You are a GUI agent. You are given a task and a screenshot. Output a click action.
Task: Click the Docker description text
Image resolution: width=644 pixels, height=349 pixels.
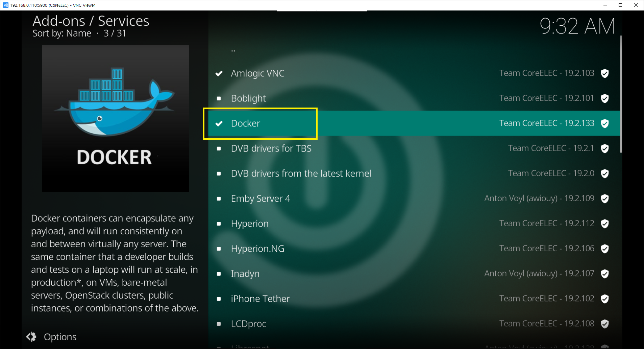point(115,263)
